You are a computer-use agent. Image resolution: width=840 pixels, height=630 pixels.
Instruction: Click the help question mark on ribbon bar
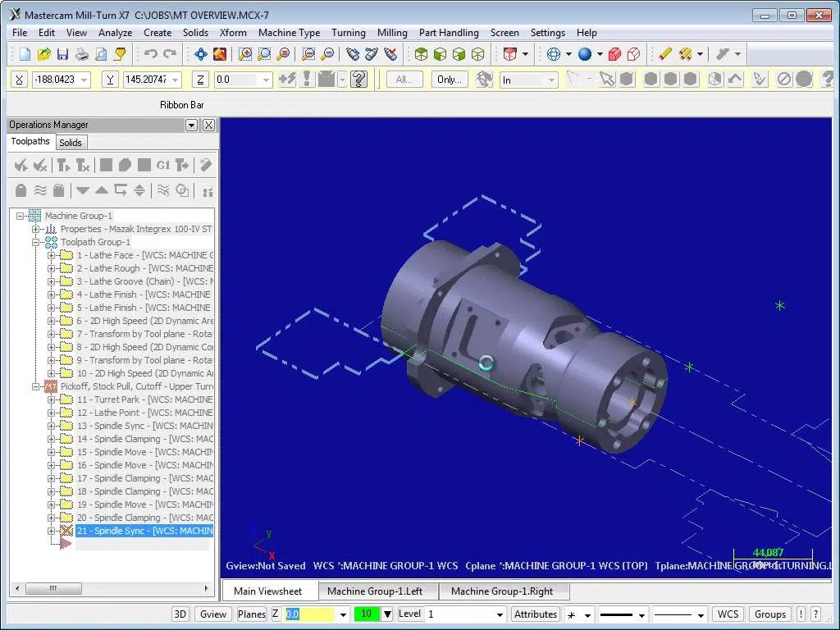coord(359,80)
